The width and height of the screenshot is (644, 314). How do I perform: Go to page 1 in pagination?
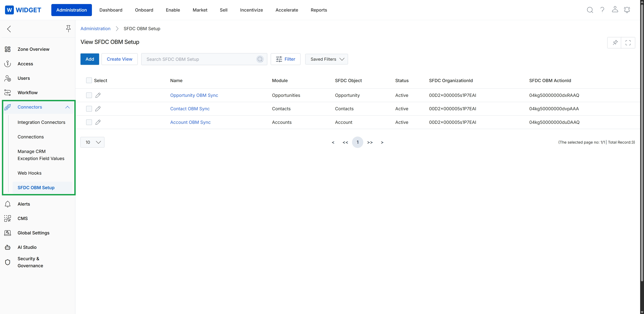[x=358, y=142]
